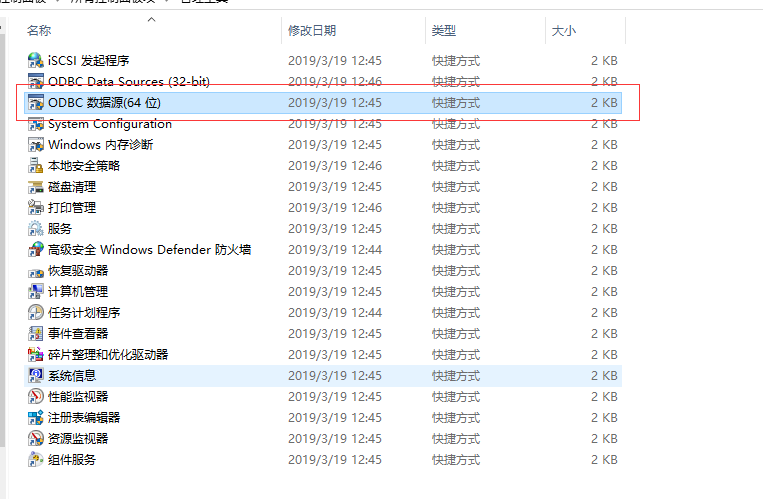
Task: Click the 高级安全 Windows Defender 防火墙 icon
Action: (36, 249)
